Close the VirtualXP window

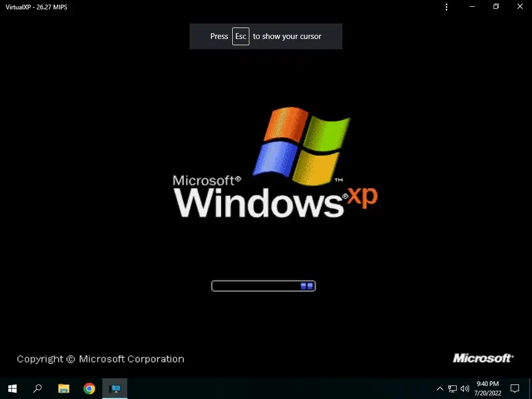pos(520,7)
